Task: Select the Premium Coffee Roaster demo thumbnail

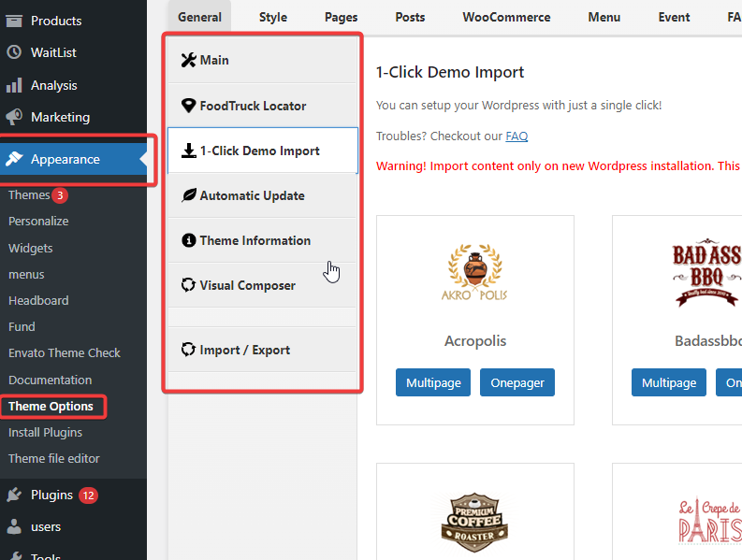Action: click(474, 521)
